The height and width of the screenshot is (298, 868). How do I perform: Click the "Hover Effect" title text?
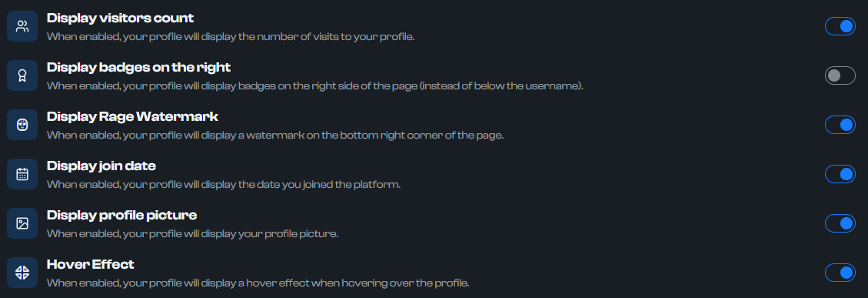click(x=90, y=264)
